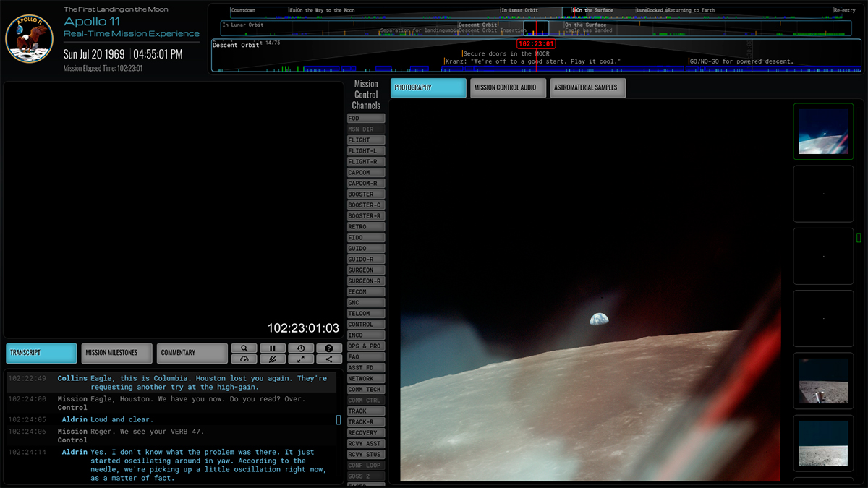The height and width of the screenshot is (488, 868).
Task: Select the SURGEON channel
Action: [x=366, y=270]
